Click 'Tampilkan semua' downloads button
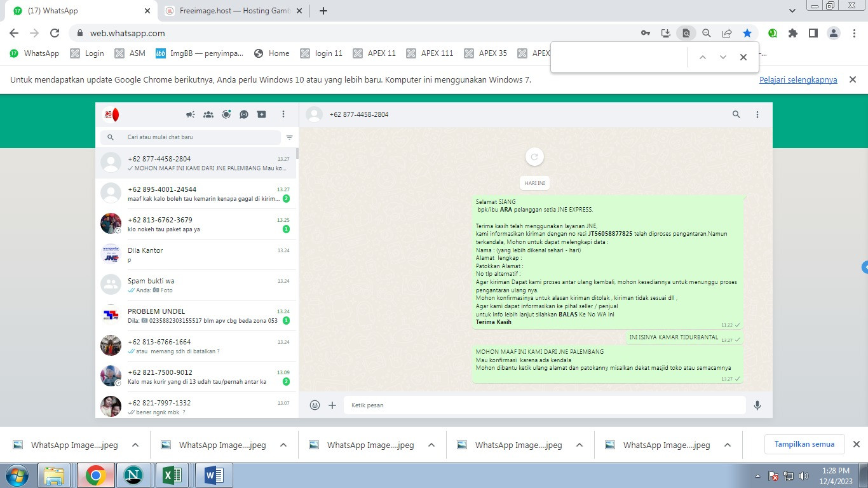The width and height of the screenshot is (868, 488). (804, 444)
